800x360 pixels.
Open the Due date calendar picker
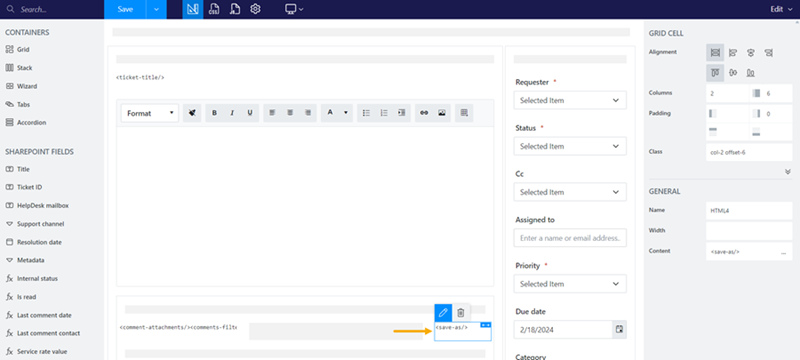[619, 329]
